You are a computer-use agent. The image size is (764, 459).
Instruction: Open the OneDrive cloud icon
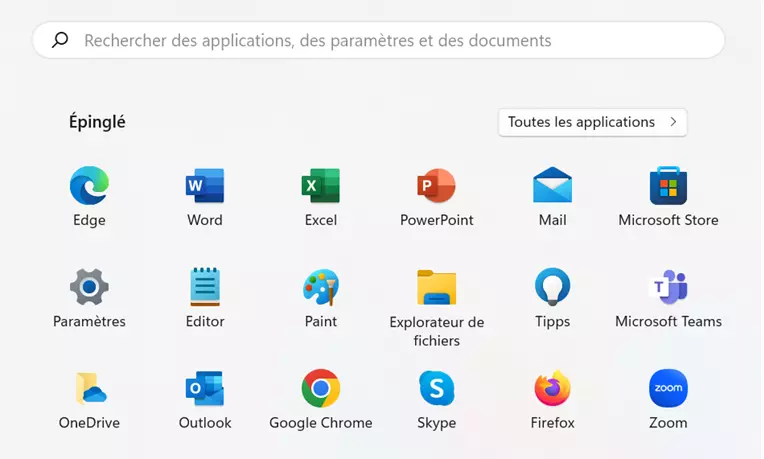[91, 388]
